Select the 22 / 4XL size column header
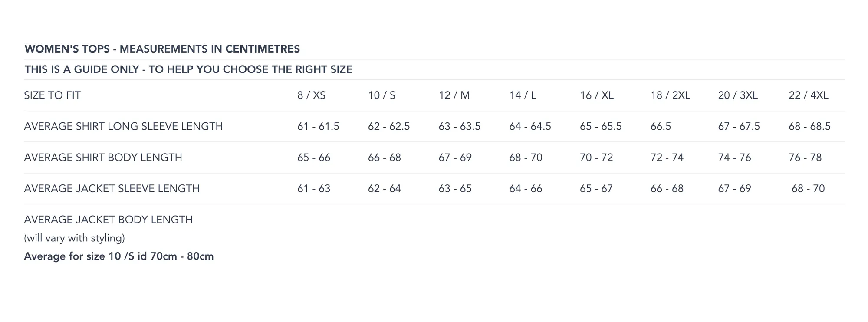The height and width of the screenshot is (322, 868). pos(809,95)
